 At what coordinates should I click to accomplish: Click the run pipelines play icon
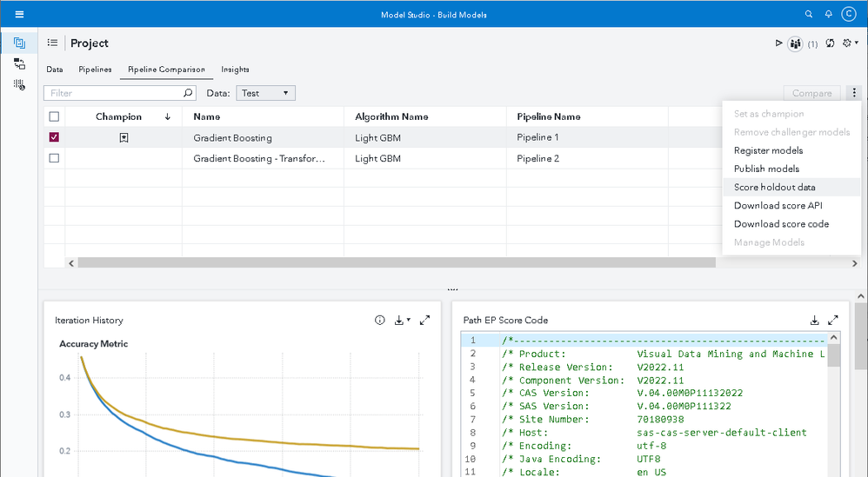[778, 43]
